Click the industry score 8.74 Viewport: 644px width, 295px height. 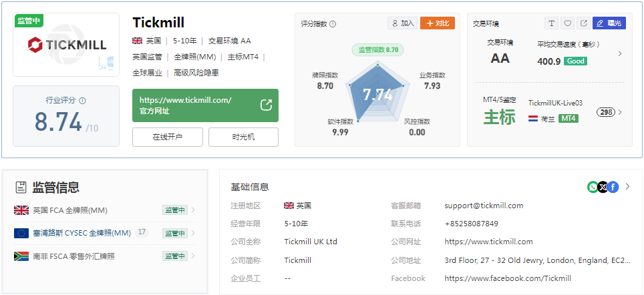tap(58, 122)
